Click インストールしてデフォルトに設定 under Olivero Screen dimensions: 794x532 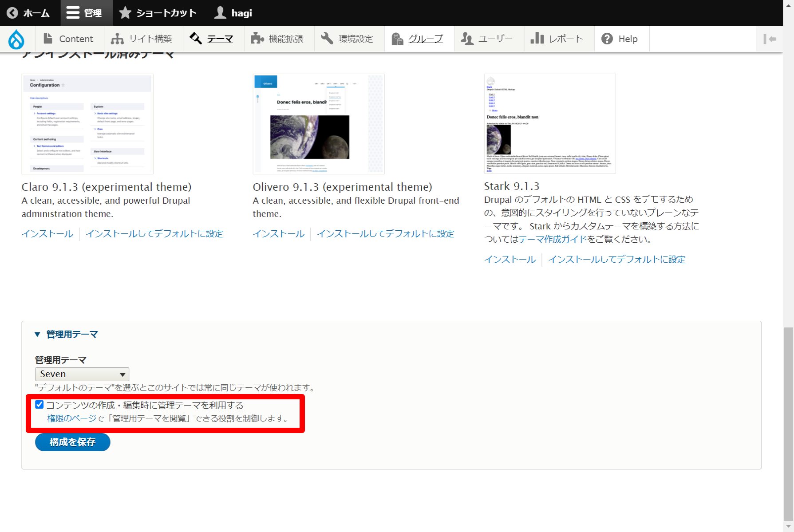[386, 234]
